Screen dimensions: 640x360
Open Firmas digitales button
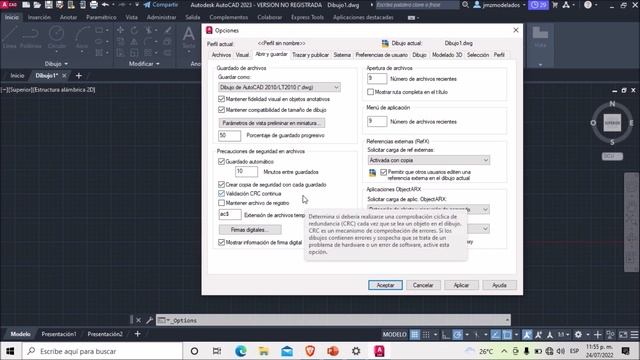(250, 230)
